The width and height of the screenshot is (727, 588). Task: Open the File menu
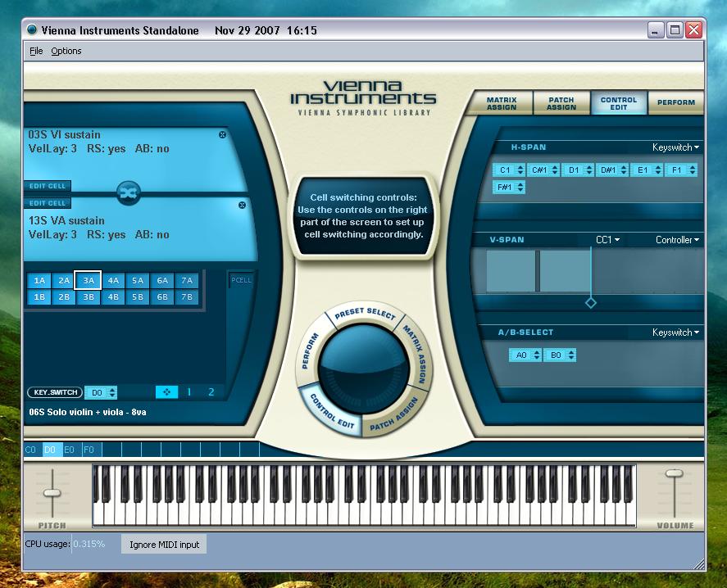click(36, 51)
